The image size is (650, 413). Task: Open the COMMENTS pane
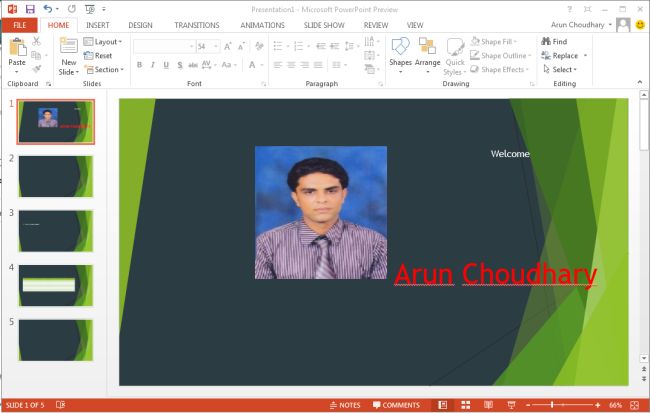click(396, 405)
